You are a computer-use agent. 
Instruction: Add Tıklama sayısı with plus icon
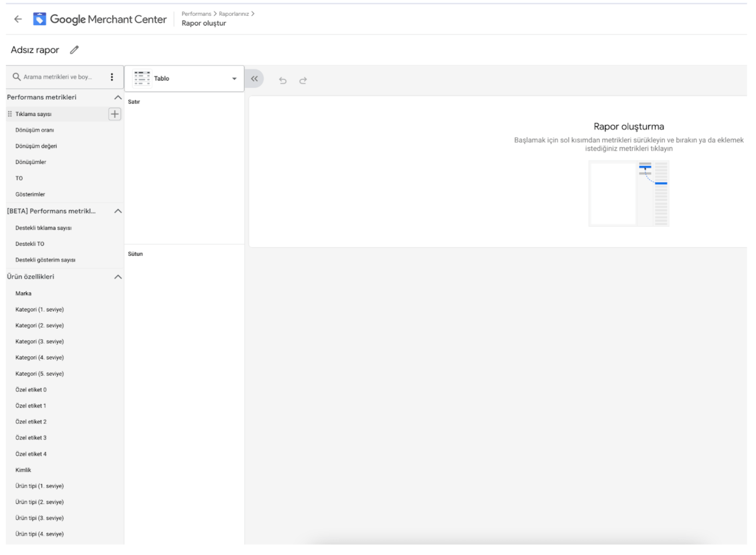coord(114,114)
